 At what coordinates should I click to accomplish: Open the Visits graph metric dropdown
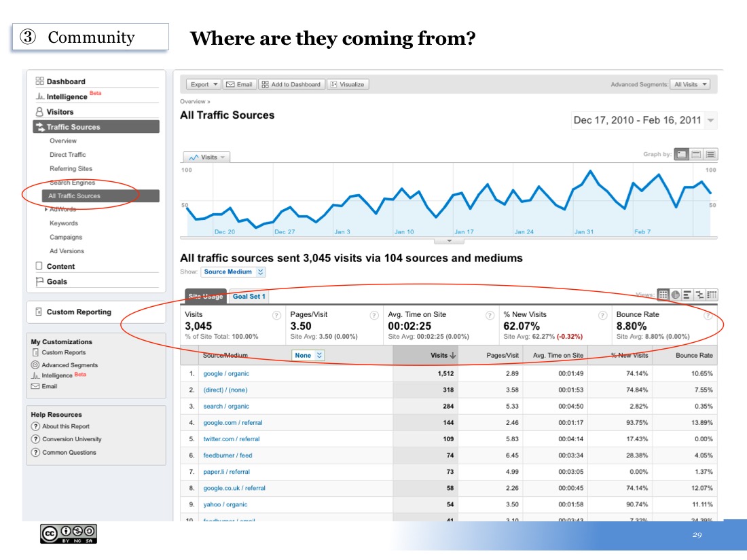[x=206, y=157]
